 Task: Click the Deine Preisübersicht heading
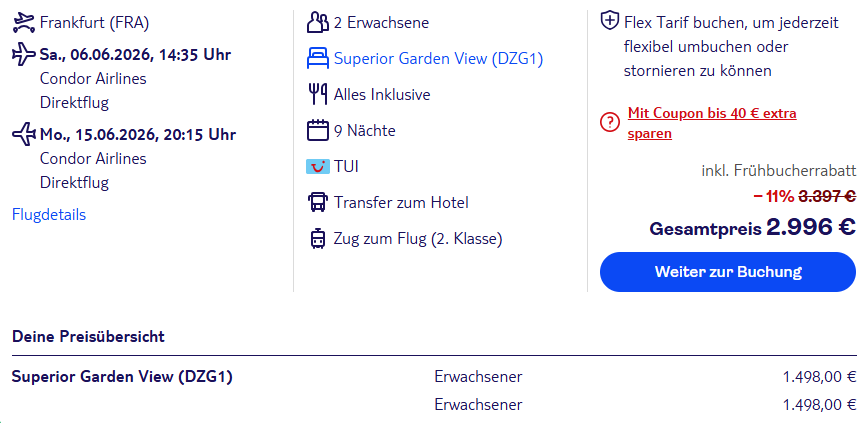88,336
